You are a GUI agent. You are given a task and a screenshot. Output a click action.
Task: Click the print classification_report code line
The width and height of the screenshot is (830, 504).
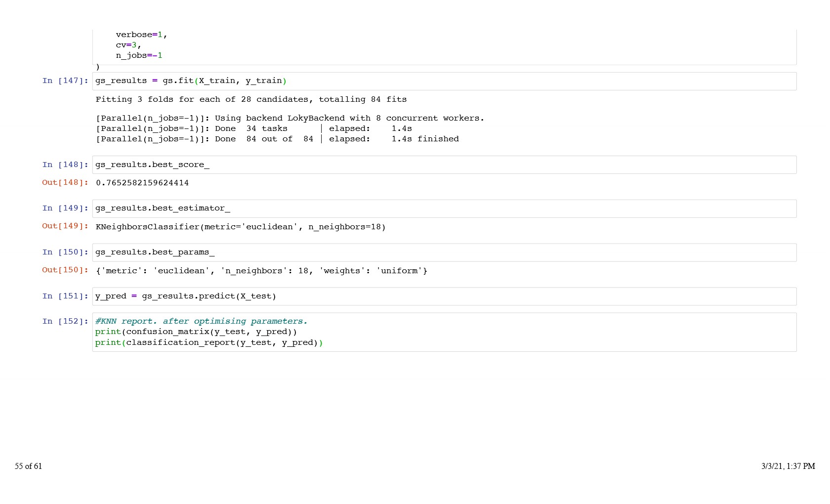coord(208,343)
